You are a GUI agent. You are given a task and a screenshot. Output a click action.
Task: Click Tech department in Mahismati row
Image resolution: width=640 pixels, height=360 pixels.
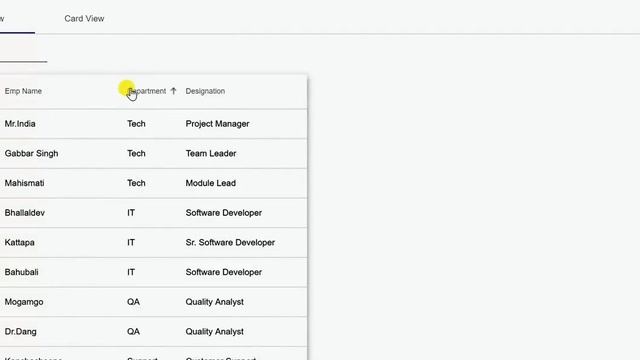click(x=136, y=183)
